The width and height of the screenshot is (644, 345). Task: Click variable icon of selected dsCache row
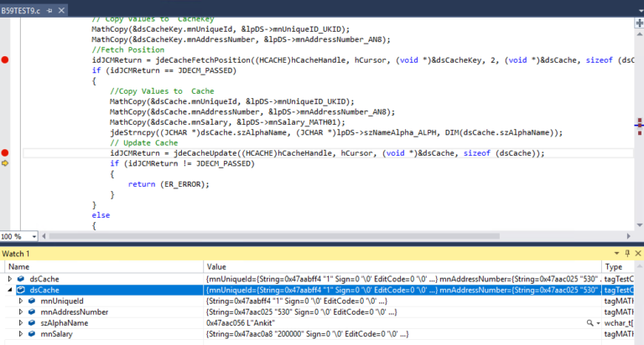[x=21, y=290]
